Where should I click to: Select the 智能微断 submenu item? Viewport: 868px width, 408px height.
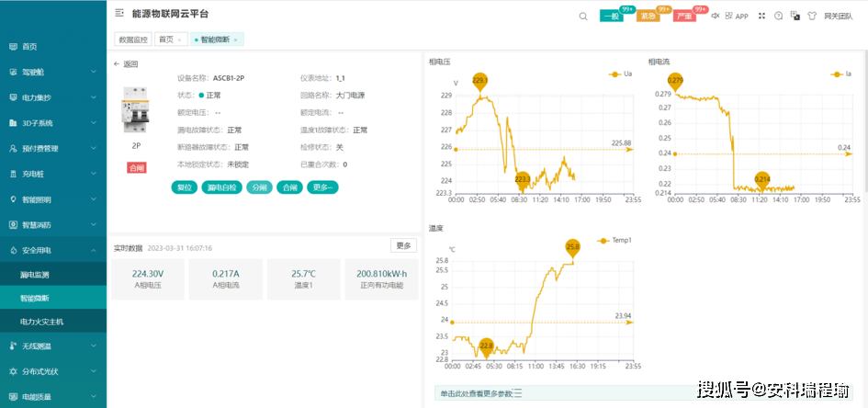pyautogui.click(x=53, y=298)
